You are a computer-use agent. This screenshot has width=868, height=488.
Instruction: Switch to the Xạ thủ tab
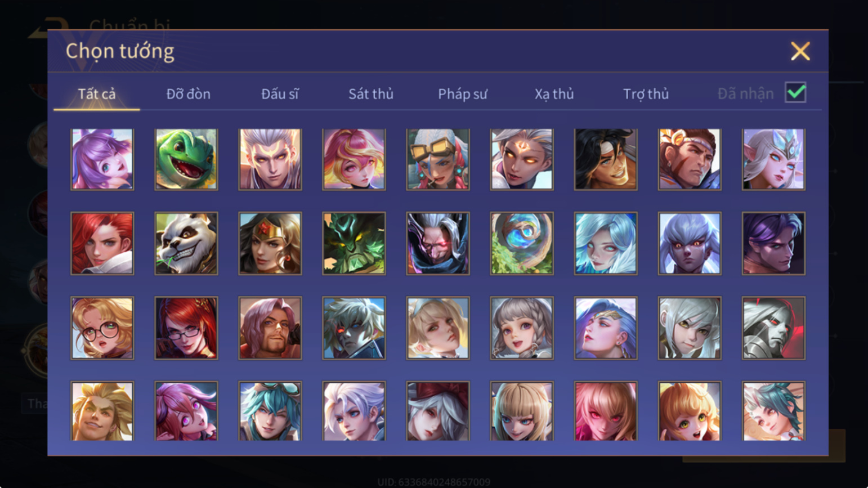(x=554, y=94)
